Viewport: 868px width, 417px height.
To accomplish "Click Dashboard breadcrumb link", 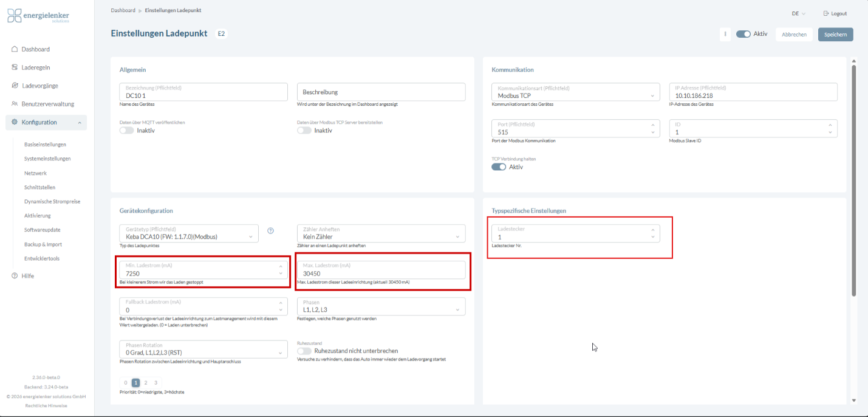I will 123,10.
